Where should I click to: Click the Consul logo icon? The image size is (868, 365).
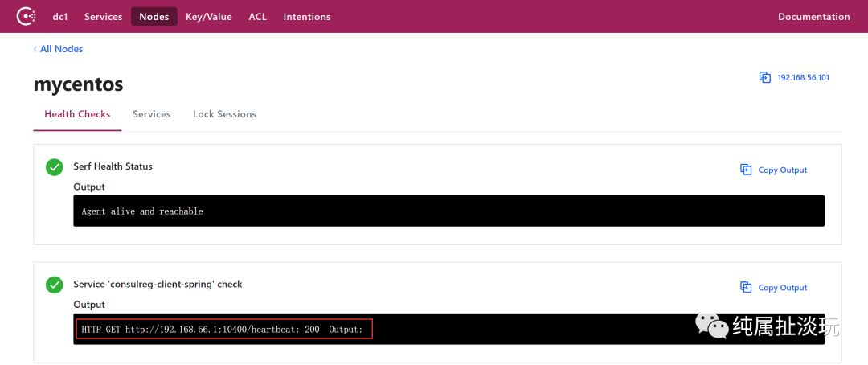coord(26,17)
